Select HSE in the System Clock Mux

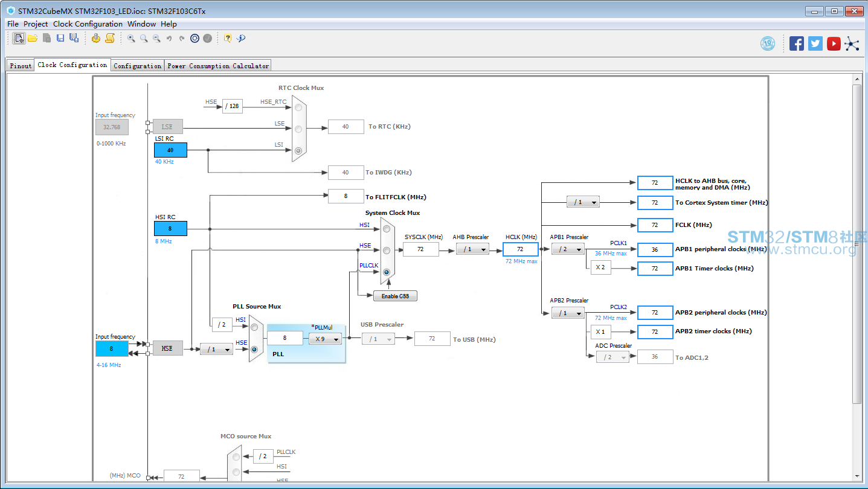[x=387, y=250]
